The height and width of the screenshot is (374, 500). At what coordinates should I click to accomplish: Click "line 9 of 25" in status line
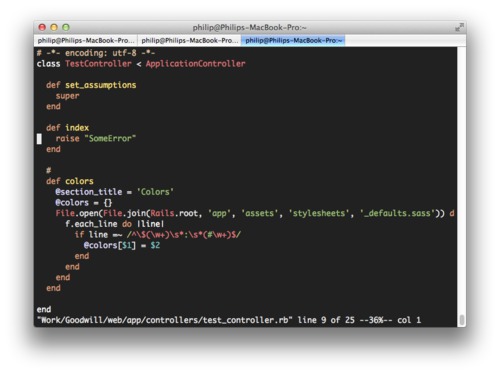point(326,320)
